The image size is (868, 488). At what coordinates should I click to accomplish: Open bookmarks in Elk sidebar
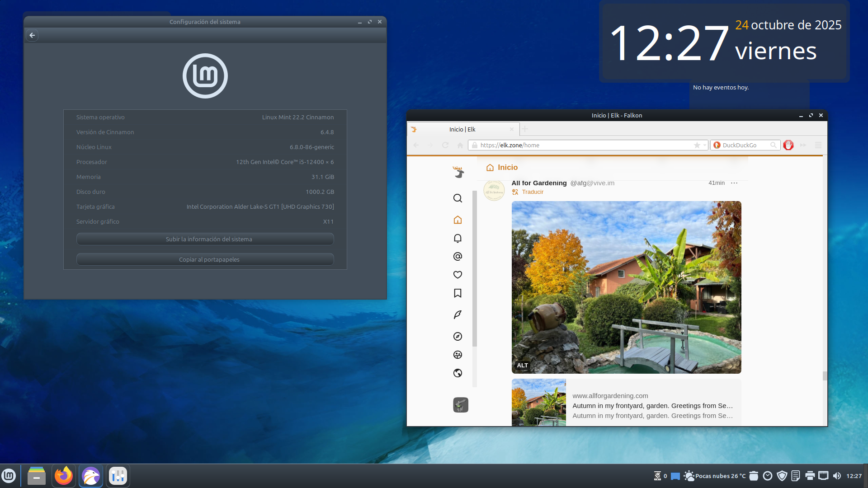click(458, 293)
